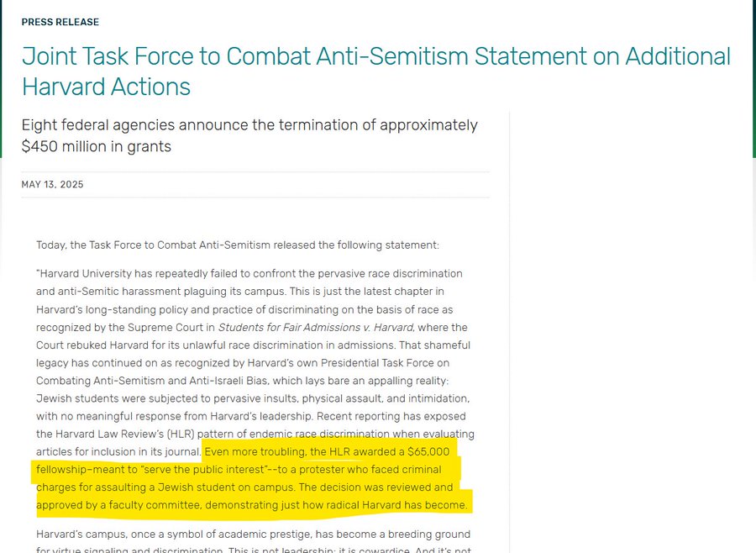
Task: Click the paragraph starting 'Harvard's campus, once a symbol'
Action: (x=254, y=542)
